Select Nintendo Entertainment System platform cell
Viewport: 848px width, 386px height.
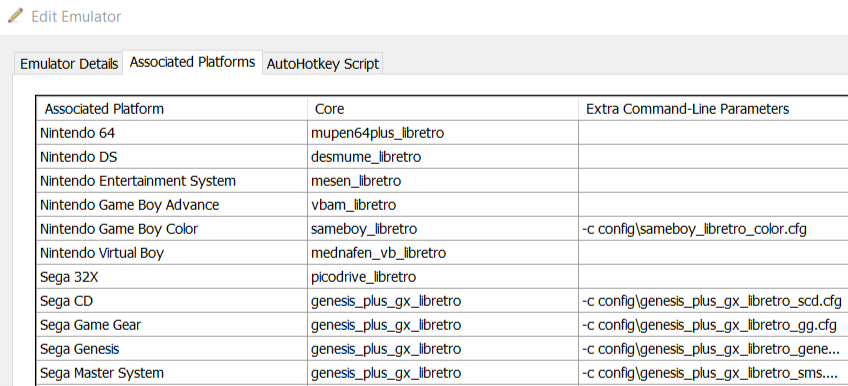pos(172,181)
